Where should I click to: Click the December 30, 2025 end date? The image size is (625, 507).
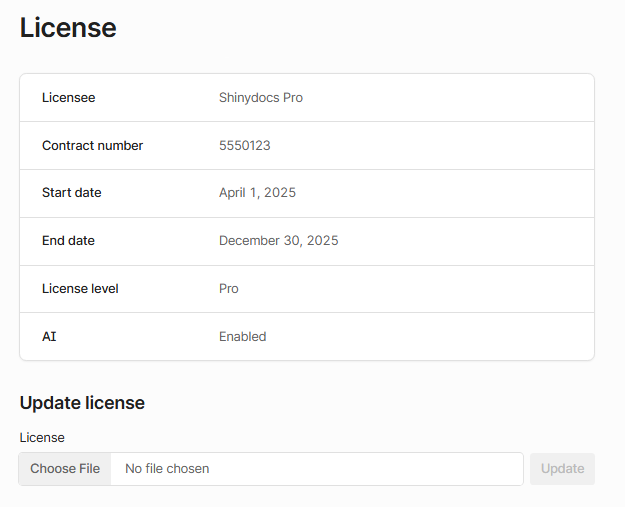click(x=278, y=241)
